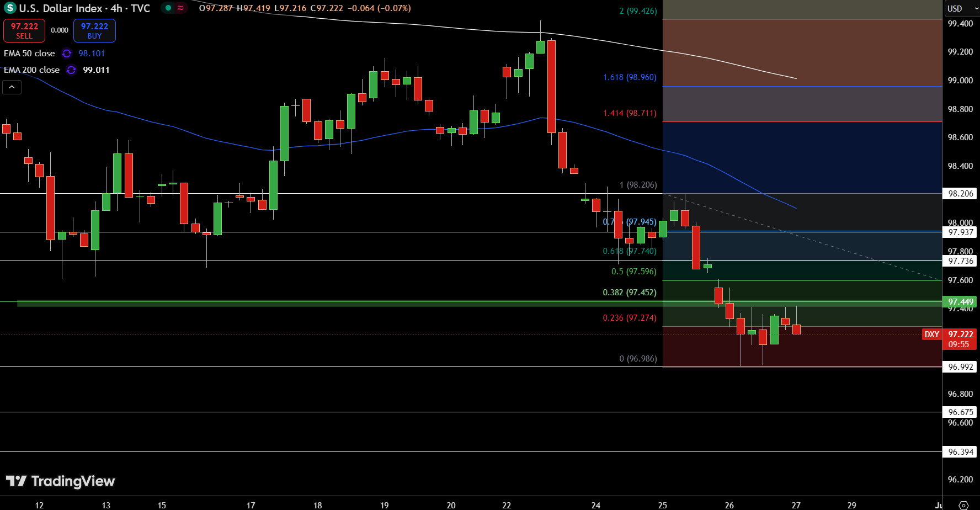Click the 0.000 spread value
The width and height of the screenshot is (980, 510).
[x=60, y=30]
